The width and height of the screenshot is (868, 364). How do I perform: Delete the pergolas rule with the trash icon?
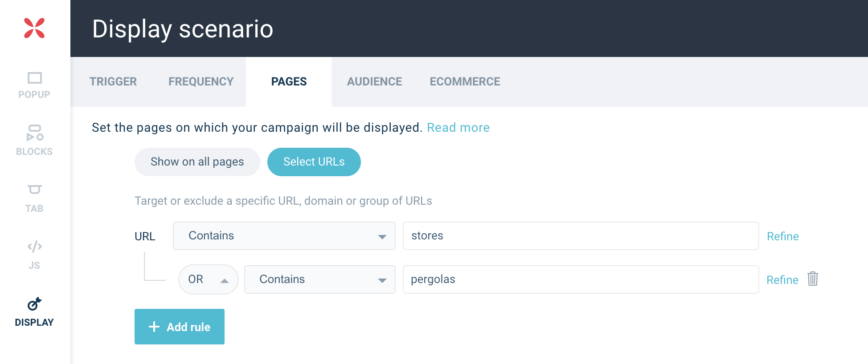pos(813,279)
